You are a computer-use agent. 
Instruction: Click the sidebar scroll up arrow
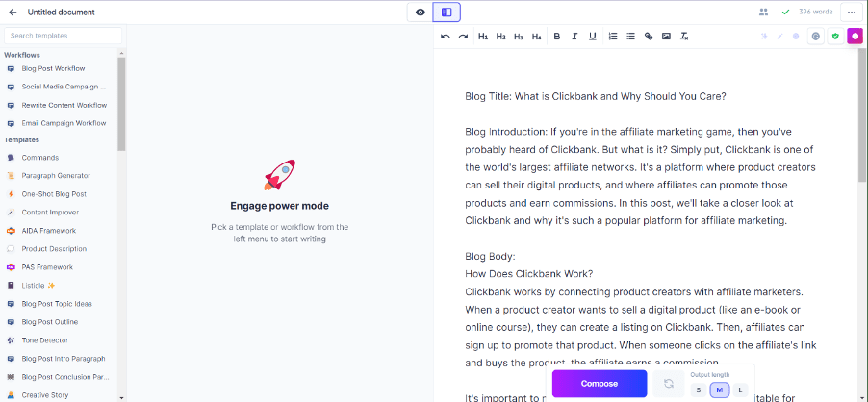[121, 53]
